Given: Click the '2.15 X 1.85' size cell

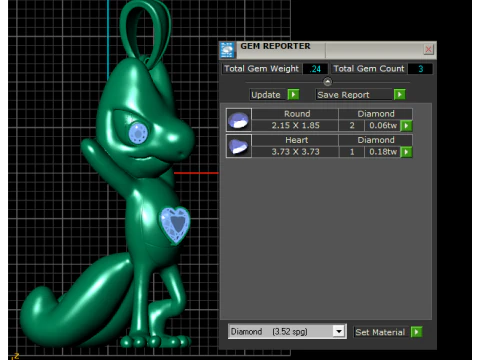Looking at the screenshot, I should point(295,125).
